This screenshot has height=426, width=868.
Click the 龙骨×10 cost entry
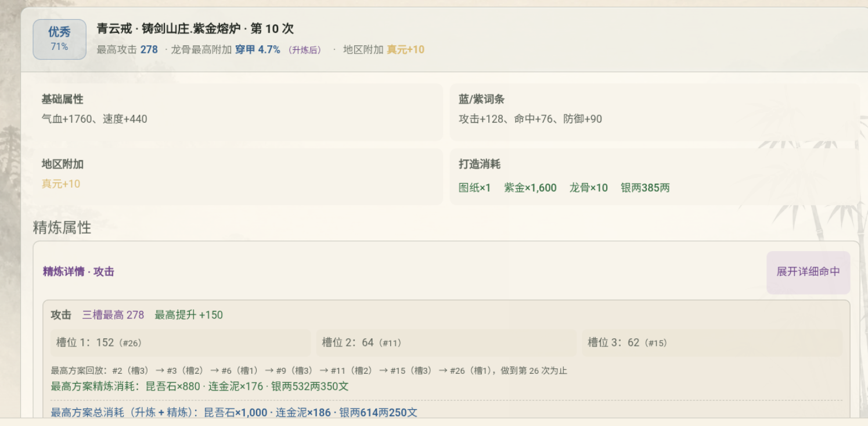pyautogui.click(x=589, y=188)
